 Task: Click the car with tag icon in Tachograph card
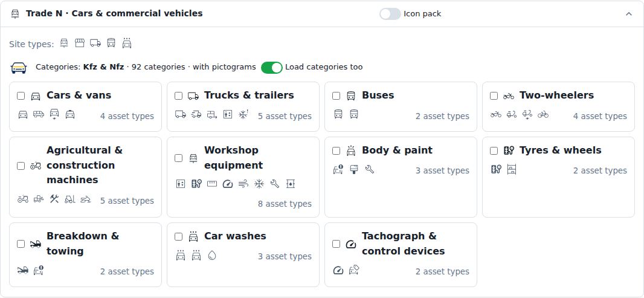(x=354, y=270)
